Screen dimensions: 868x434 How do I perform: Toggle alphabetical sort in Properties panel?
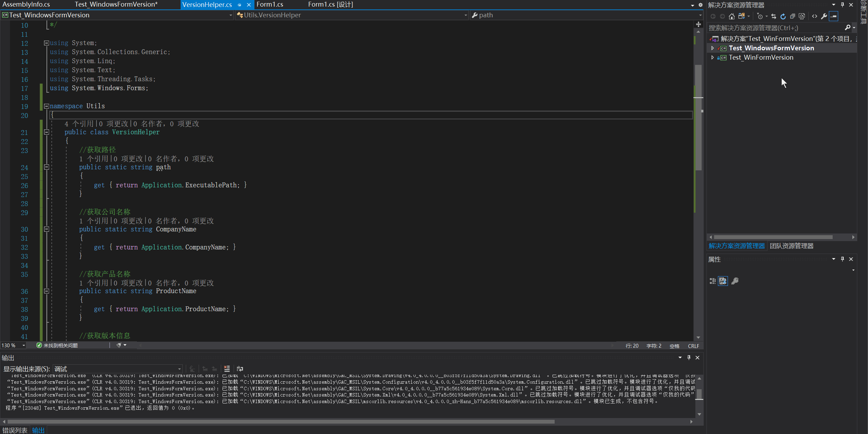(723, 281)
